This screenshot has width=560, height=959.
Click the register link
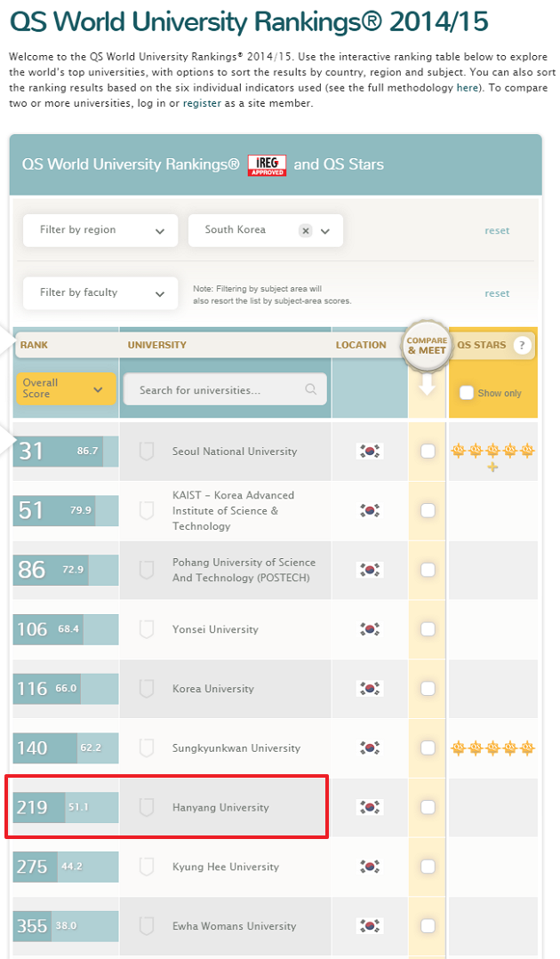point(202,104)
